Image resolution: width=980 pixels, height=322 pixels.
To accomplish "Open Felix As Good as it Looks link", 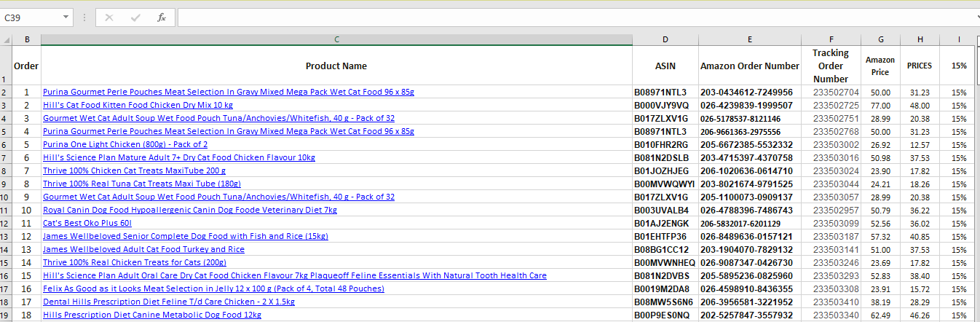I will pyautogui.click(x=213, y=288).
